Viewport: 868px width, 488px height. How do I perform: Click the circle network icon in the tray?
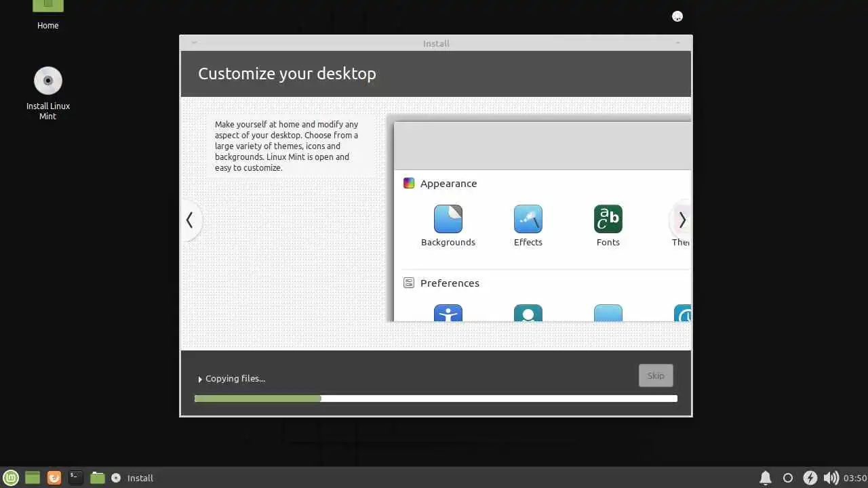[x=788, y=478]
